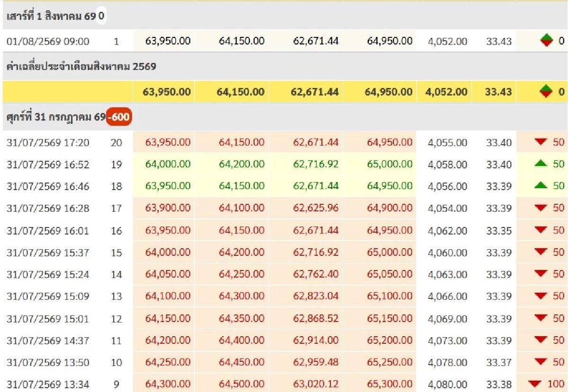568x392 pixels.
Task: Click the red -600 badge beside ศุกร์ที่ 31 กรกฎาคม 69
Action: [x=118, y=117]
